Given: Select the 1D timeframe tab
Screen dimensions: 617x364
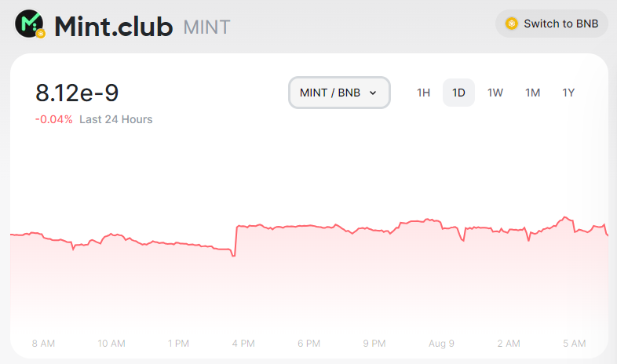Looking at the screenshot, I should (458, 93).
